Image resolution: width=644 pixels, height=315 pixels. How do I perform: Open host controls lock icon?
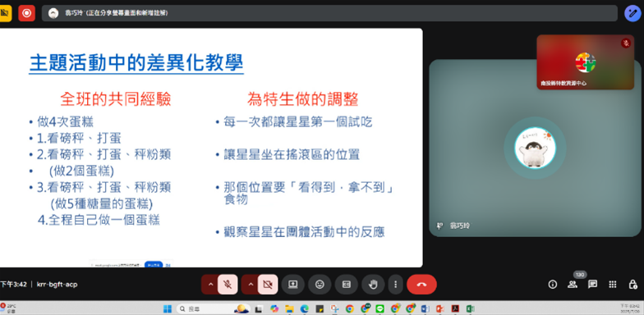pos(632,284)
